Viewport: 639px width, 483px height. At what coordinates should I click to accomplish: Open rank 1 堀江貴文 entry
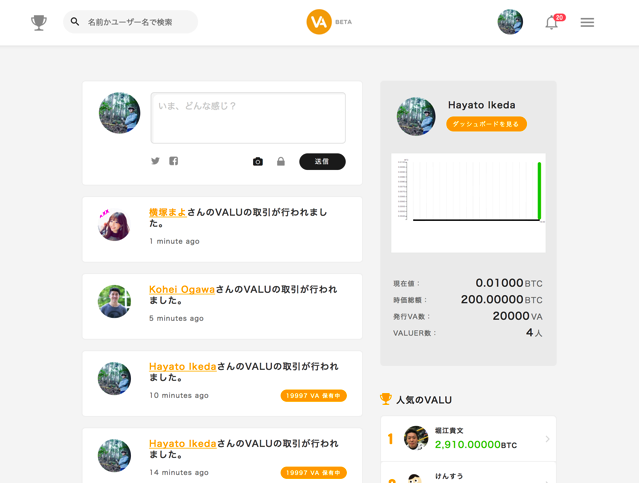coord(468,439)
